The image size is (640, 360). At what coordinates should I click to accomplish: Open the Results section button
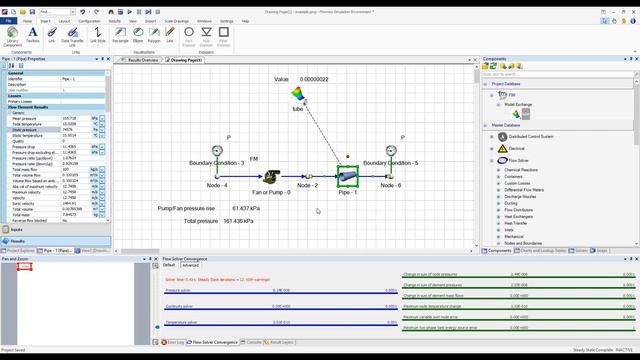tap(56, 241)
